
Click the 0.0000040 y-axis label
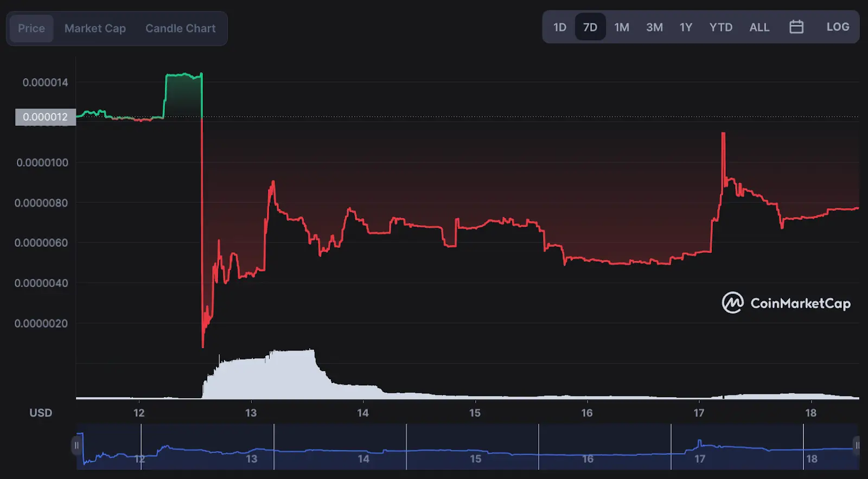(x=41, y=283)
